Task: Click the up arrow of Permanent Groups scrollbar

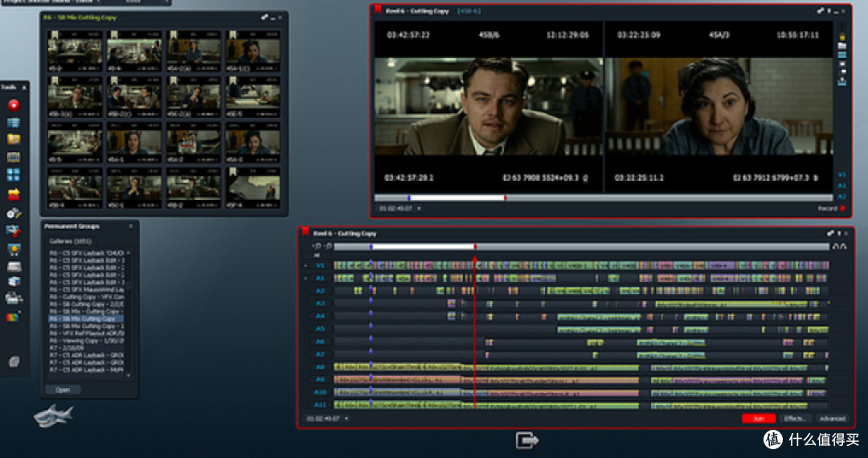Action: [129, 253]
